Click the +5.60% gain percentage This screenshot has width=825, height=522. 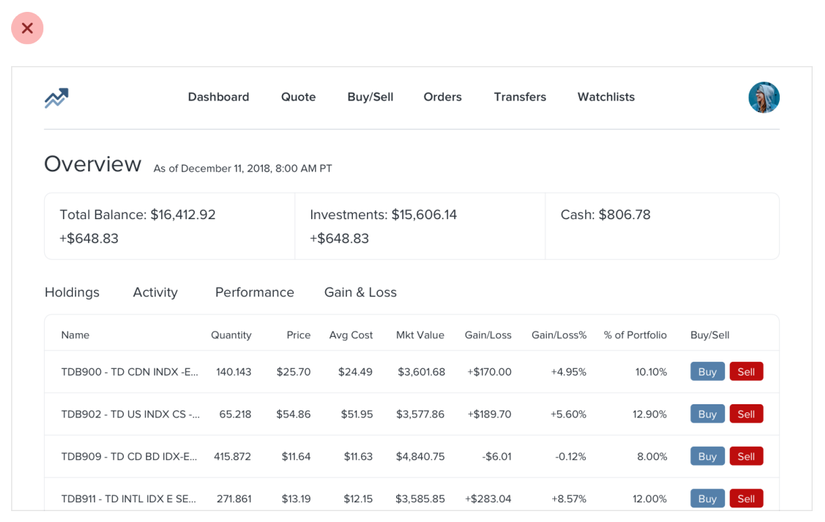tap(568, 414)
